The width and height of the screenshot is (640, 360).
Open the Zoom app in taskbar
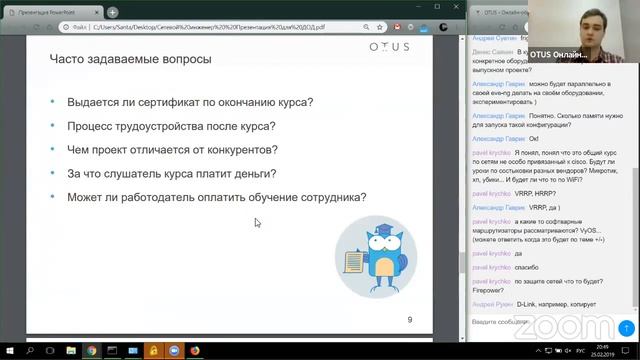(174, 351)
